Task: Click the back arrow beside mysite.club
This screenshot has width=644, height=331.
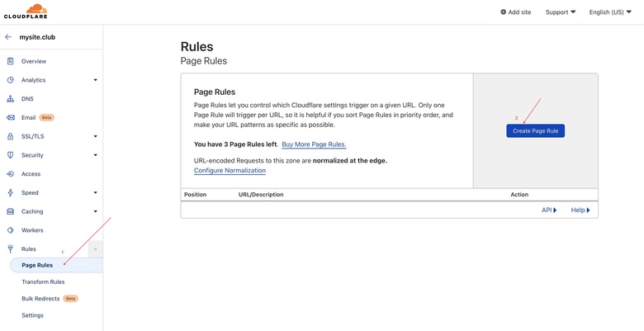Action: pyautogui.click(x=8, y=37)
